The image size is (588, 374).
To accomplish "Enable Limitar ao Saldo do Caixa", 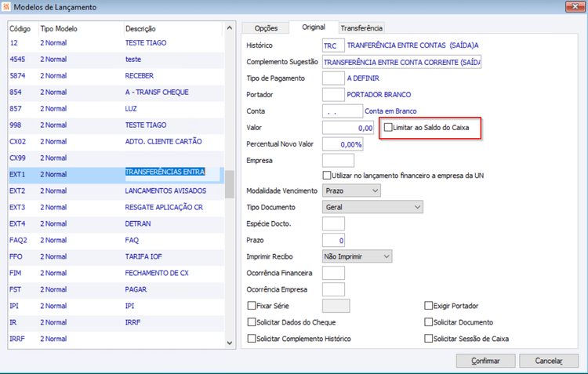I will pos(388,128).
